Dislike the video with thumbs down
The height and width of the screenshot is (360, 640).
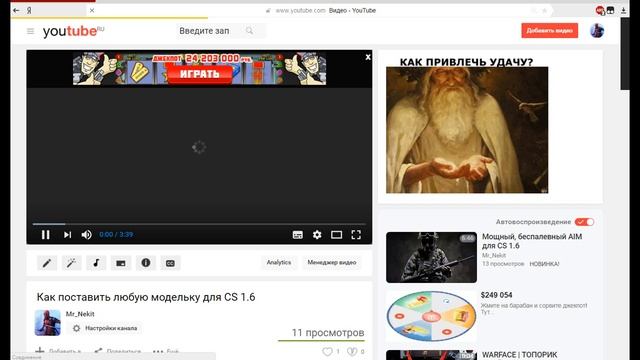[352, 351]
